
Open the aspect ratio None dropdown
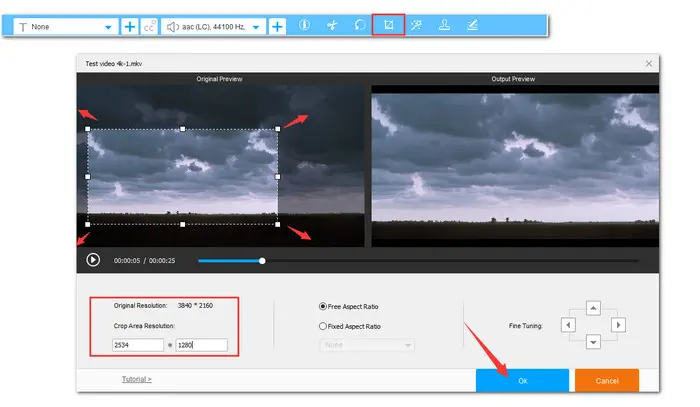pyautogui.click(x=367, y=345)
